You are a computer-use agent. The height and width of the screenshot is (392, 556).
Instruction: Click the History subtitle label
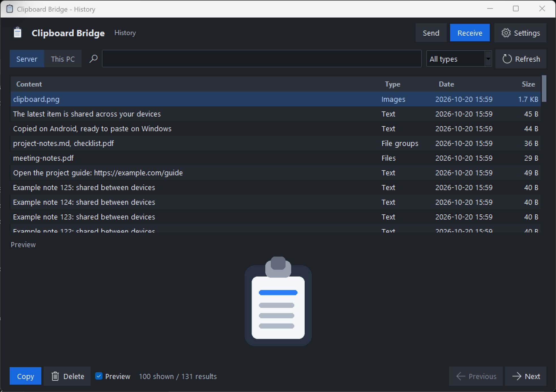point(125,33)
